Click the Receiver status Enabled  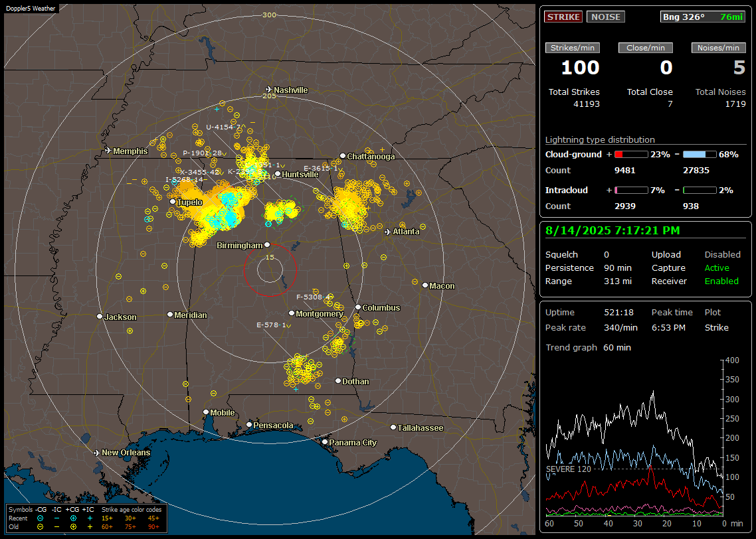[x=721, y=281]
